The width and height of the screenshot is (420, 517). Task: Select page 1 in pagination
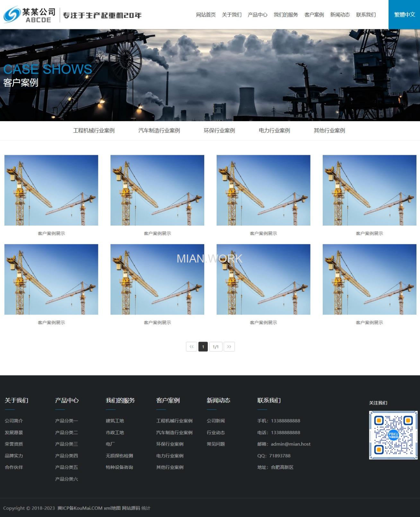(203, 347)
